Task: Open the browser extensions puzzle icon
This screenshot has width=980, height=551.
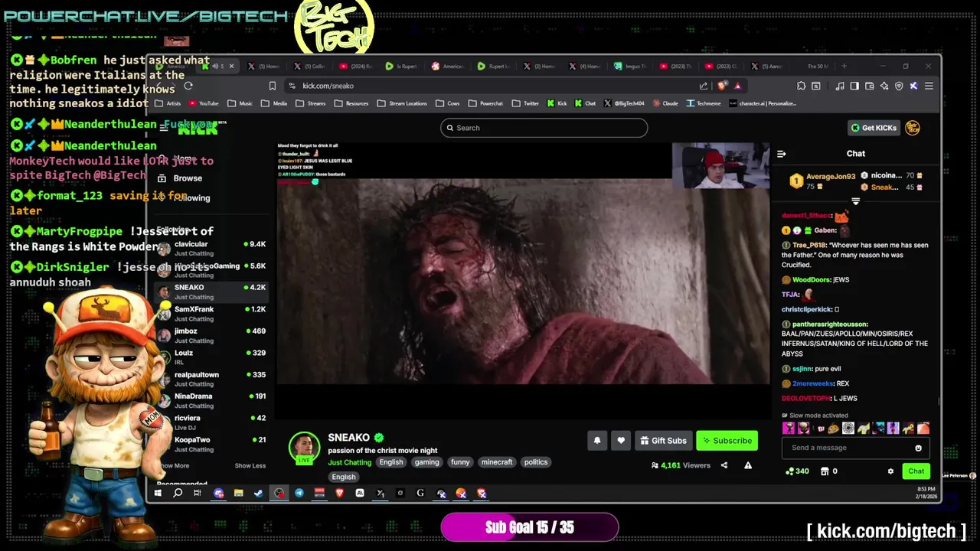Action: point(801,86)
